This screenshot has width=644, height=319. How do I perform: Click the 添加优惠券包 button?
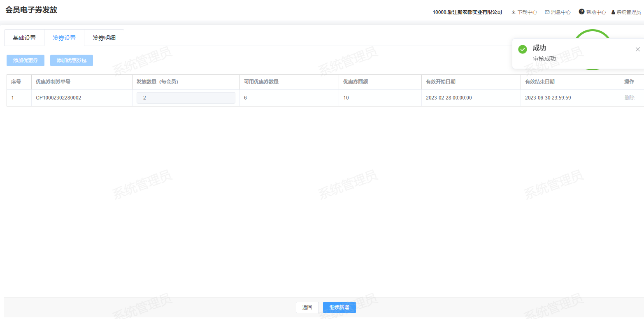(72, 60)
